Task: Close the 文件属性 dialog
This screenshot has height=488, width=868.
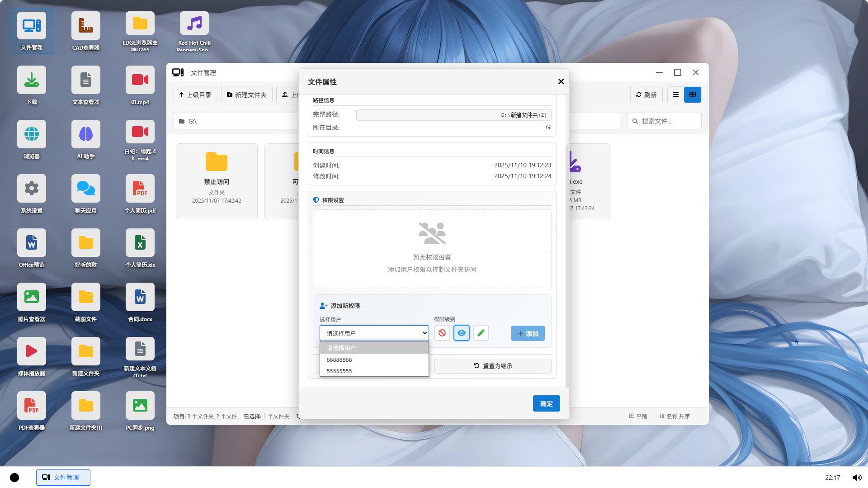Action: click(x=561, y=81)
